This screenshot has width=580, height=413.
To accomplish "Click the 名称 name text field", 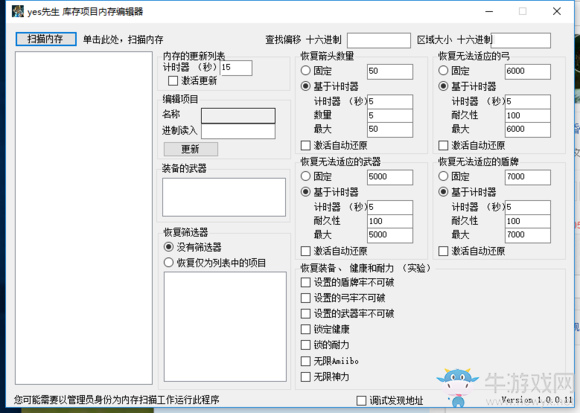I will [238, 115].
